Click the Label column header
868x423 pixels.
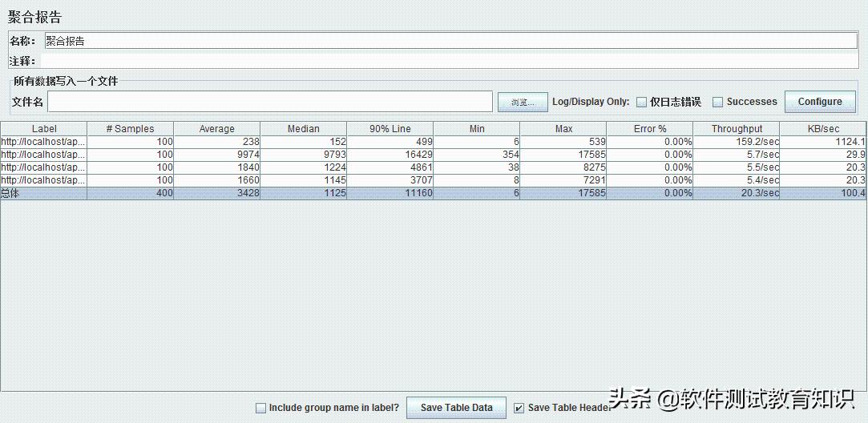click(44, 129)
